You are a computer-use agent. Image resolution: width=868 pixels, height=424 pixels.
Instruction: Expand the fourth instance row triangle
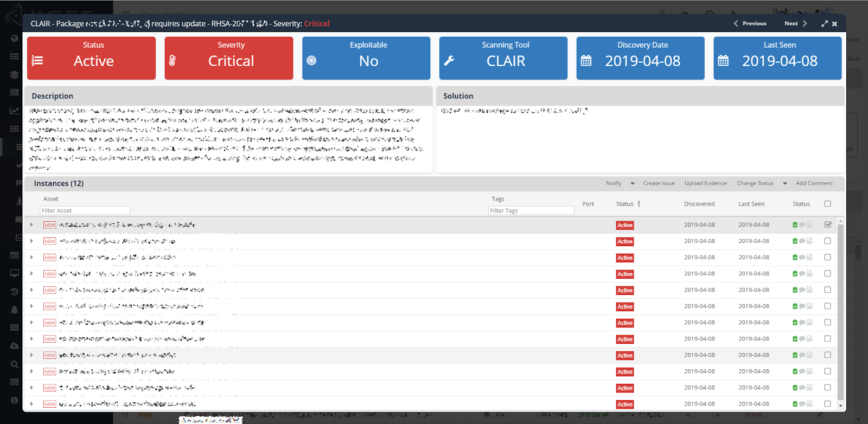(x=31, y=274)
